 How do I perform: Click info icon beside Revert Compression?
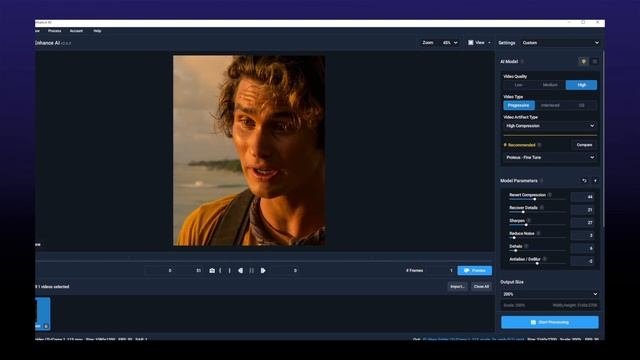point(550,195)
